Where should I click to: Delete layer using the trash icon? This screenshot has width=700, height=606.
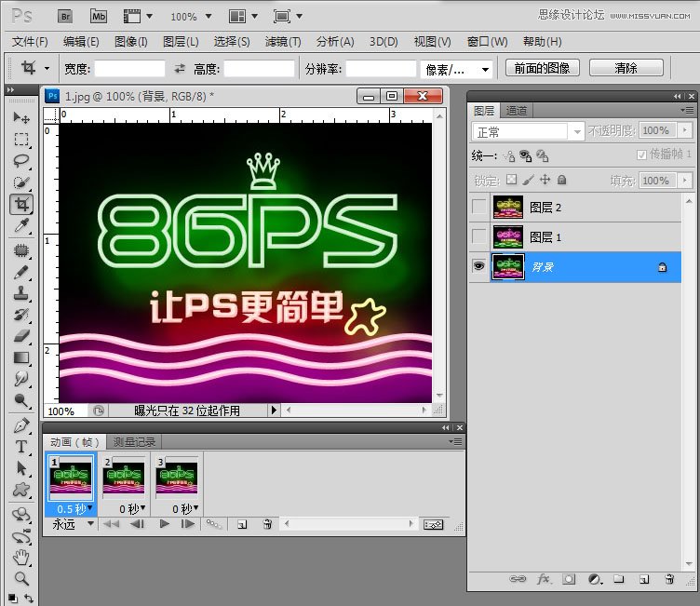pyautogui.click(x=668, y=579)
